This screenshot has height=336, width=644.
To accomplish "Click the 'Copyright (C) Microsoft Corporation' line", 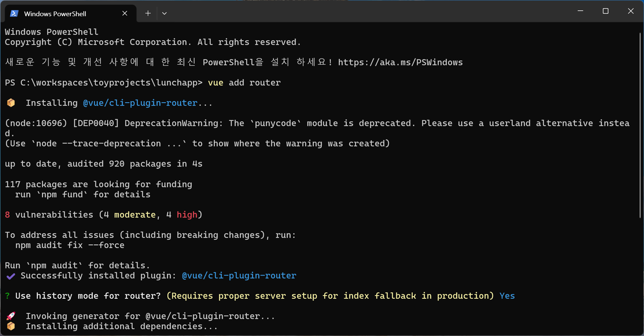I will (153, 42).
